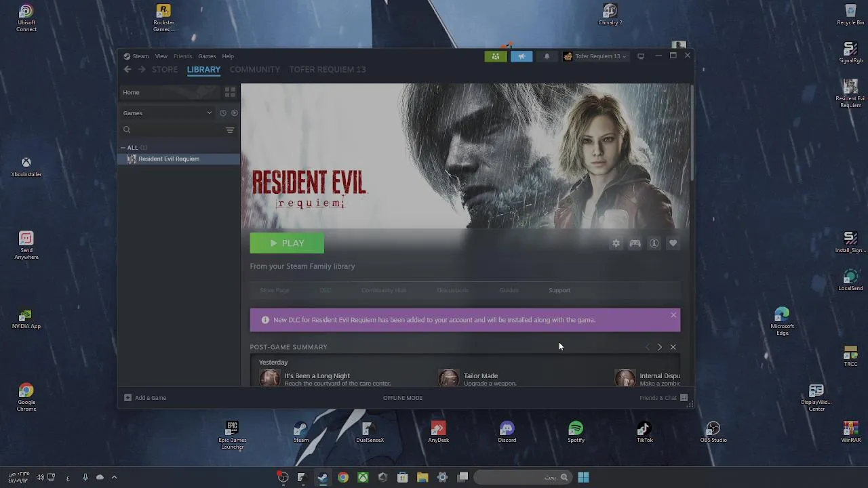Image resolution: width=868 pixels, height=488 pixels.
Task: Open game settings gear icon
Action: coord(616,243)
